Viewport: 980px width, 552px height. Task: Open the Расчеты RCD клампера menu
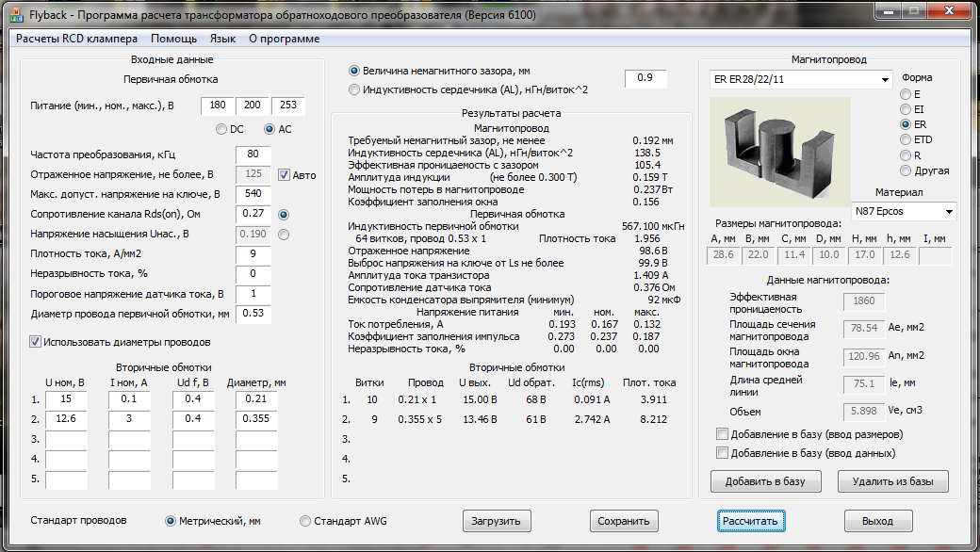click(77, 39)
